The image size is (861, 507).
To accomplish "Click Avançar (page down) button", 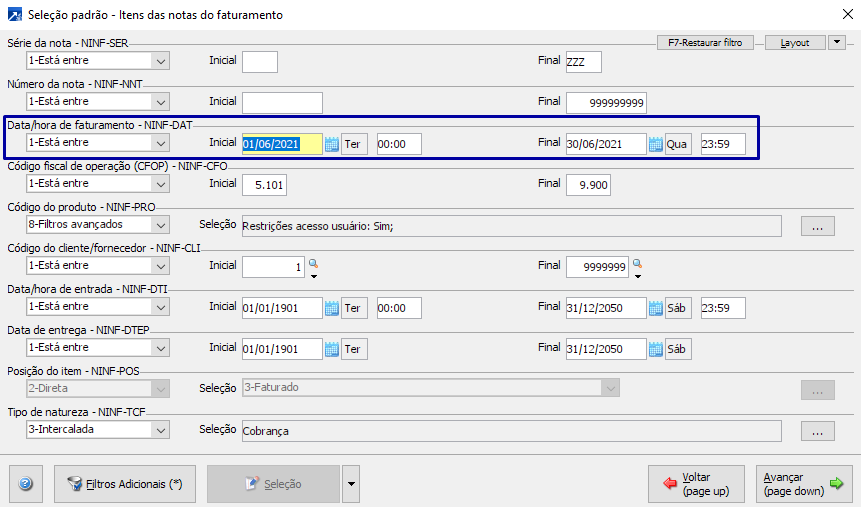I will (x=802, y=484).
